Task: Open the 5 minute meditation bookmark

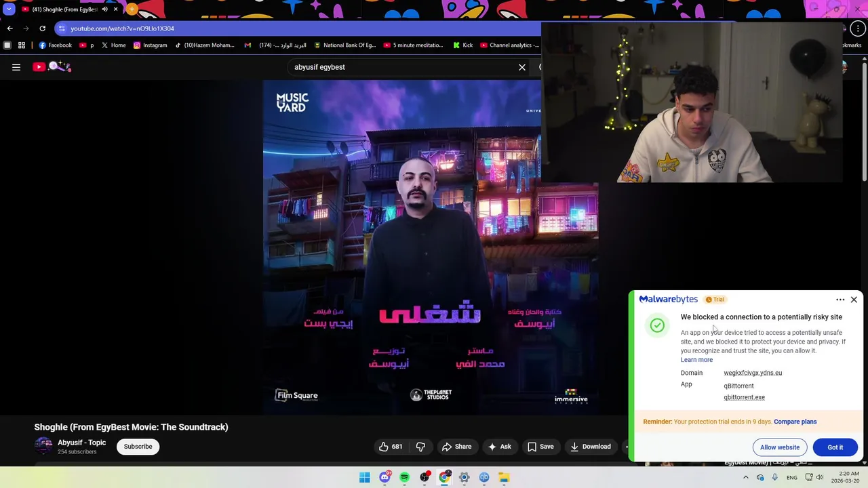Action: click(x=413, y=45)
